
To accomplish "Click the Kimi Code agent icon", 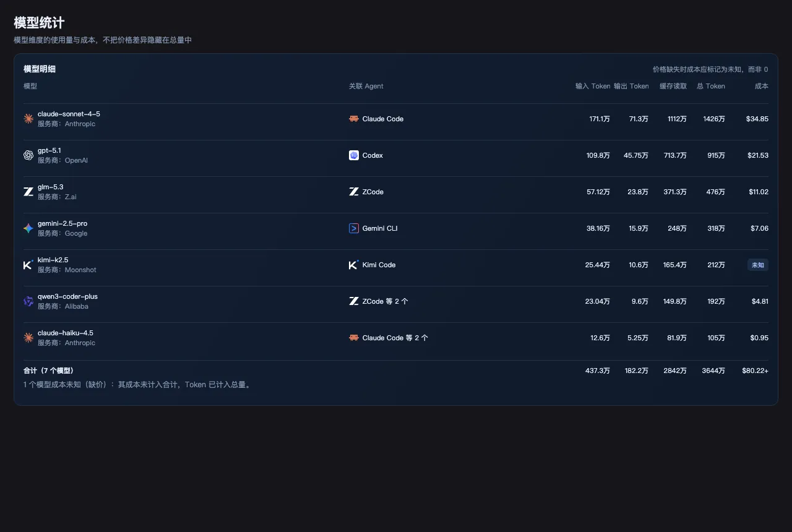I will tap(354, 265).
